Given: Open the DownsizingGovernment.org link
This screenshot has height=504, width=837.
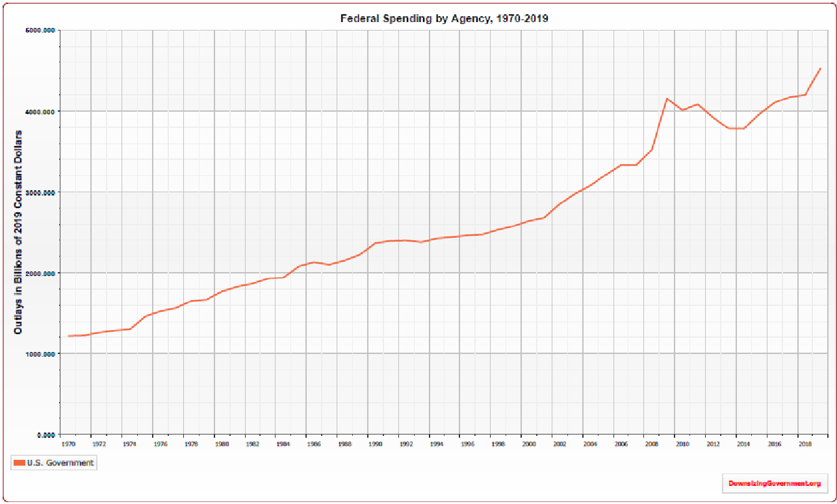Looking at the screenshot, I should 773,483.
